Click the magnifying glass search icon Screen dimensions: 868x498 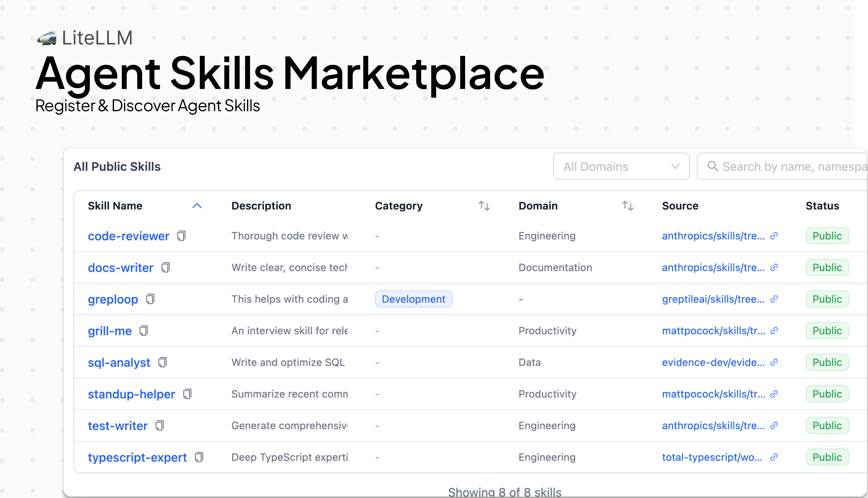click(713, 167)
